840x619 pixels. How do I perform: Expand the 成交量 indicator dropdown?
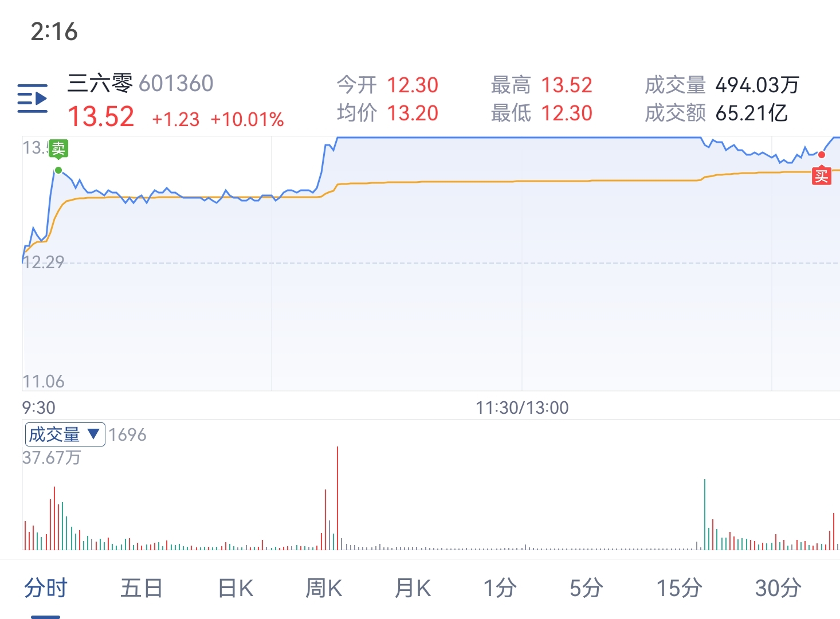point(65,434)
